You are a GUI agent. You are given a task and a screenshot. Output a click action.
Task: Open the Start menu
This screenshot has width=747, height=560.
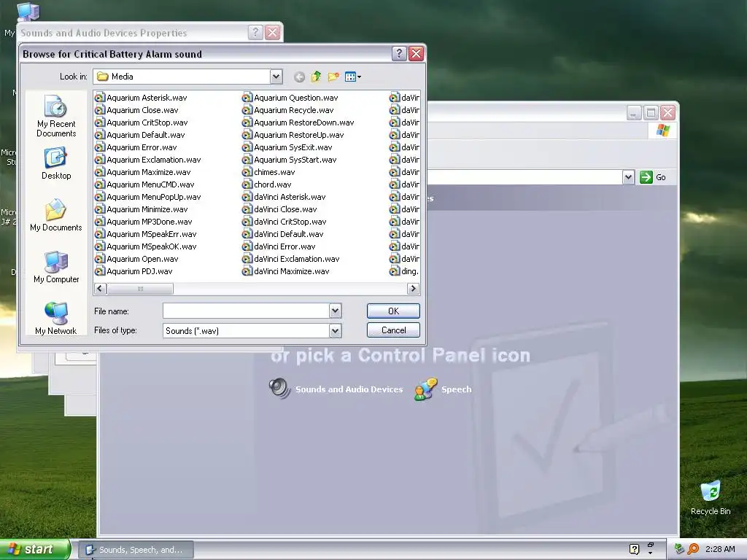point(34,549)
